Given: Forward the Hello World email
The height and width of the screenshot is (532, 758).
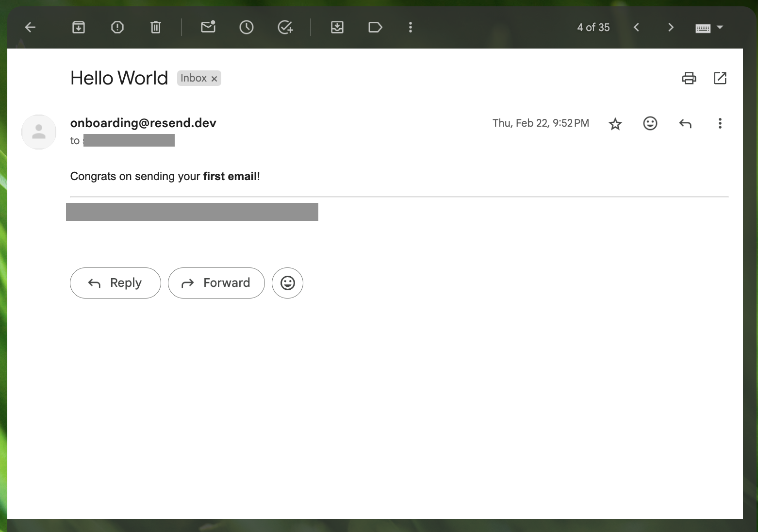Looking at the screenshot, I should (216, 283).
